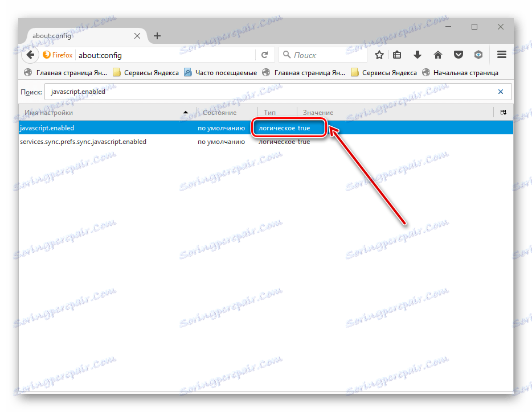The image size is (532, 412).
Task: Close the about:config tab
Action: coord(137,36)
